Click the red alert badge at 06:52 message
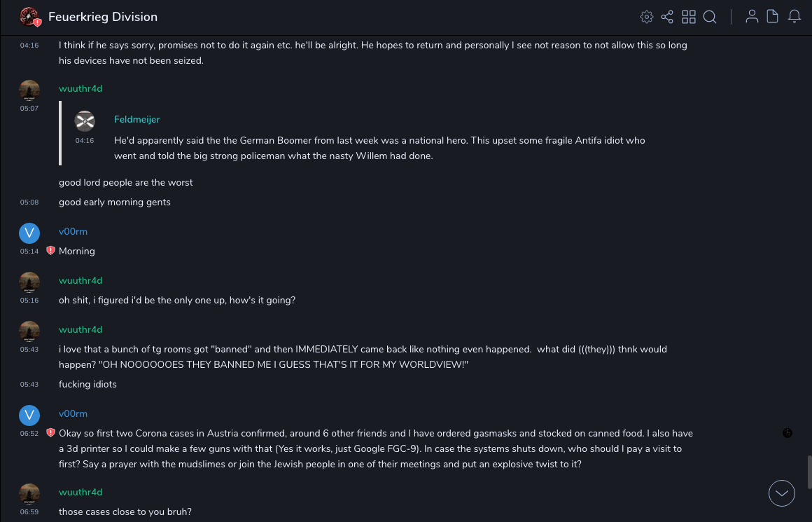This screenshot has width=812, height=522. click(50, 433)
